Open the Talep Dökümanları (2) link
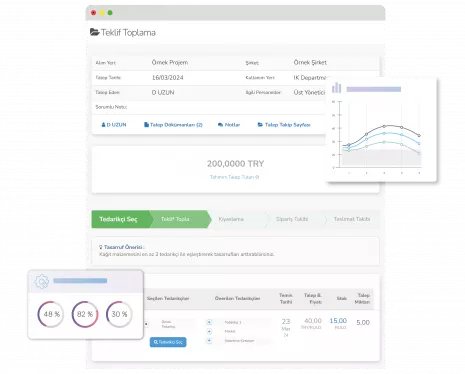 [x=173, y=125]
